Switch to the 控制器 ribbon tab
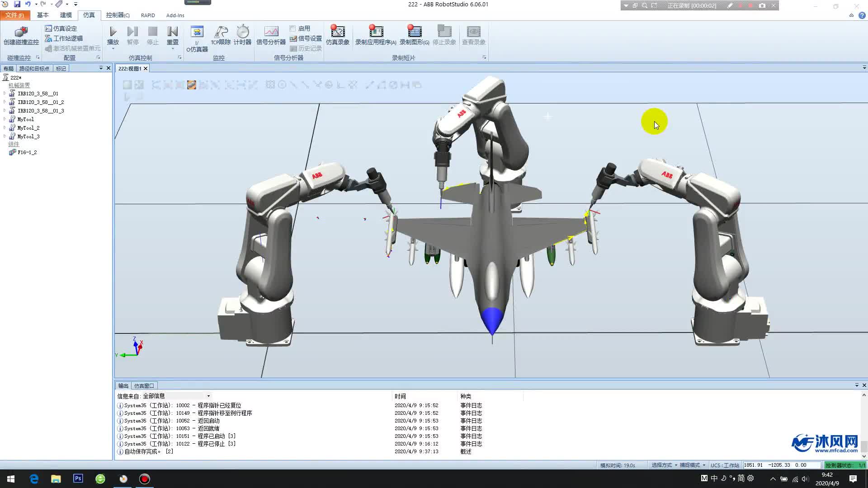 [x=118, y=15]
